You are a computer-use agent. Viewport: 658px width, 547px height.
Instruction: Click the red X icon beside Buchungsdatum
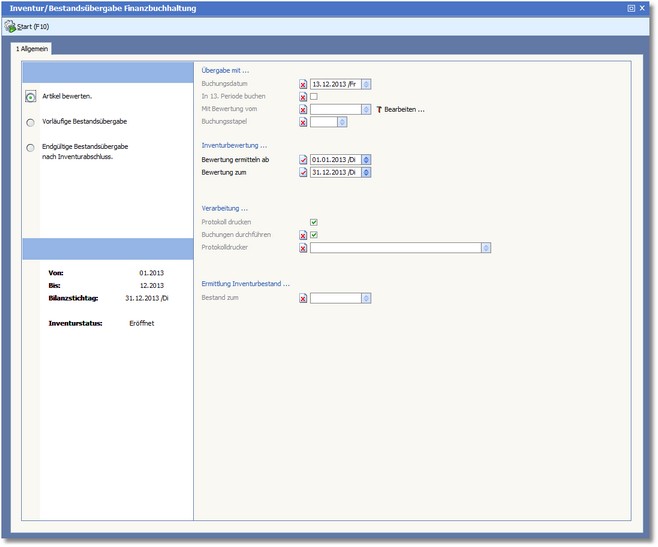(303, 85)
